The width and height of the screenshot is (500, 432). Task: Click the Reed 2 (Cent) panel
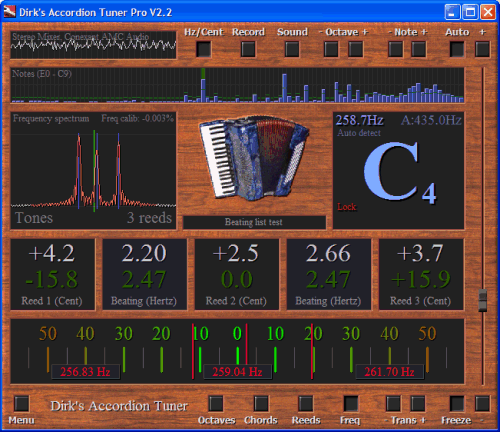point(237,274)
